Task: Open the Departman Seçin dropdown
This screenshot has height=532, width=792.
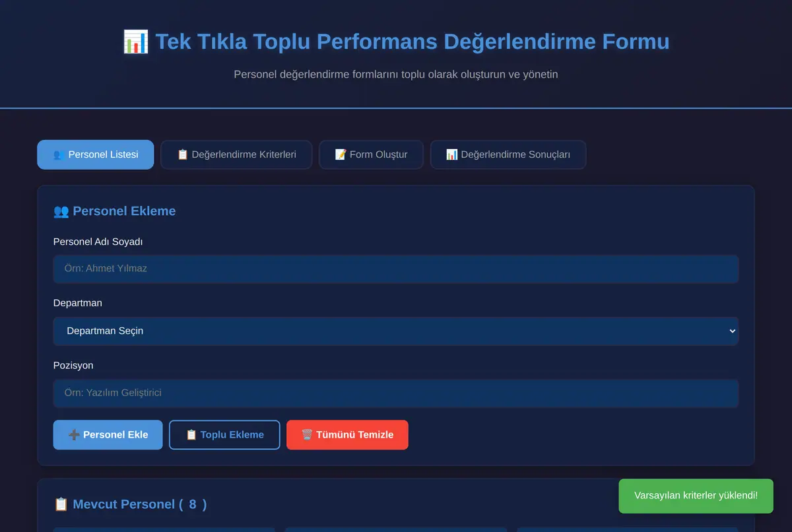Action: [x=396, y=331]
